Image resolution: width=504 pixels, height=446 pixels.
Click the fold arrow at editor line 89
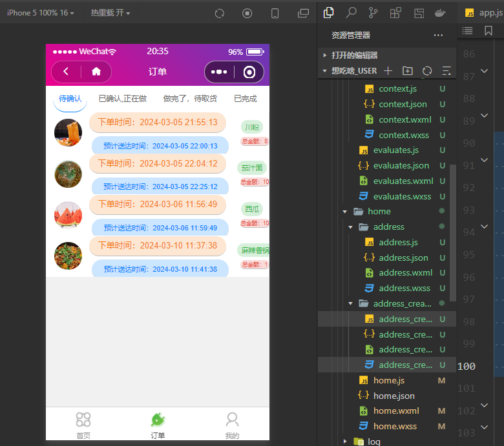485,115
